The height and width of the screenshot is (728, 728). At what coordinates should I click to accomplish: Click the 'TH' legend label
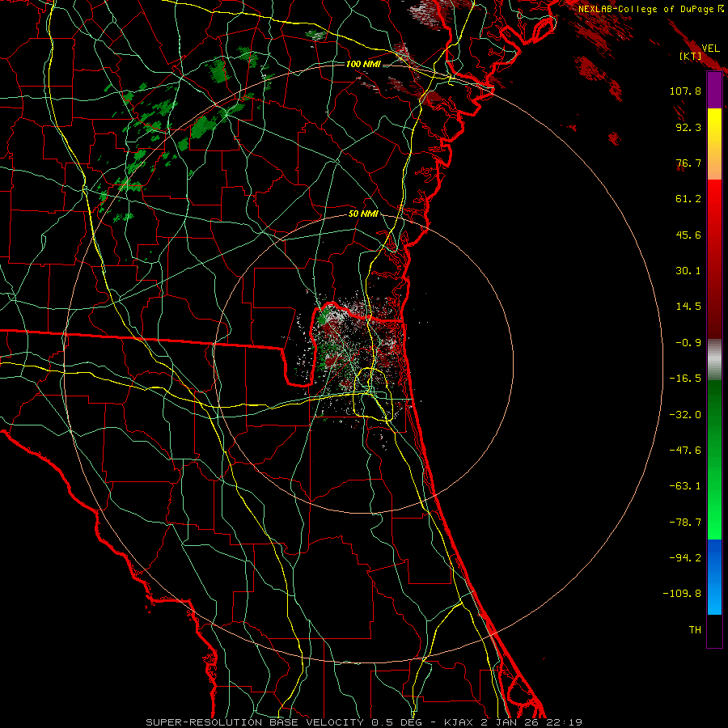(x=695, y=630)
